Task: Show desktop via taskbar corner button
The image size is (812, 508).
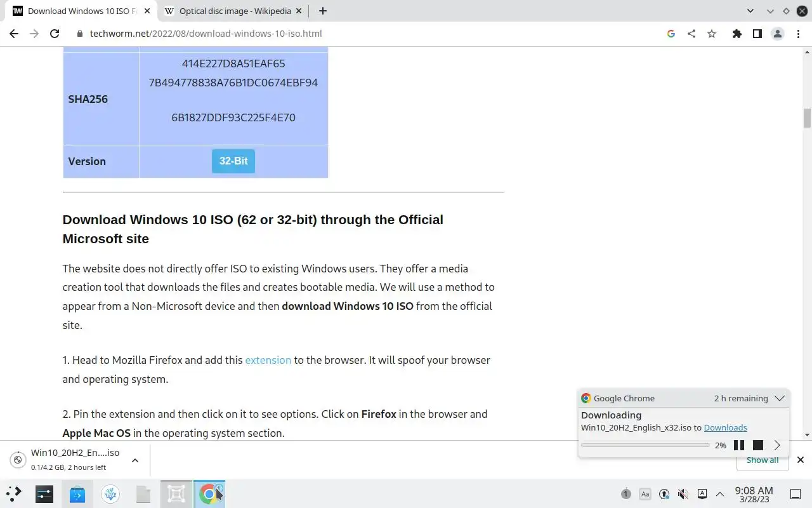Action: (x=796, y=493)
